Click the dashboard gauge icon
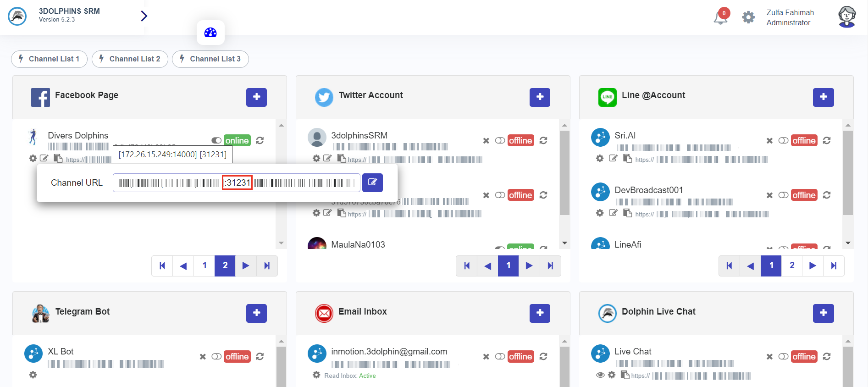The image size is (868, 387). pyautogui.click(x=210, y=33)
